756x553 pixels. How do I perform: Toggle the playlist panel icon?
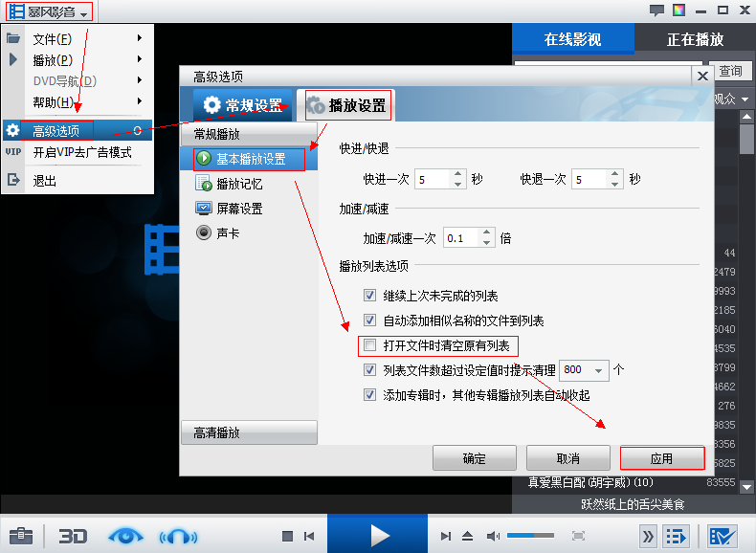point(676,536)
